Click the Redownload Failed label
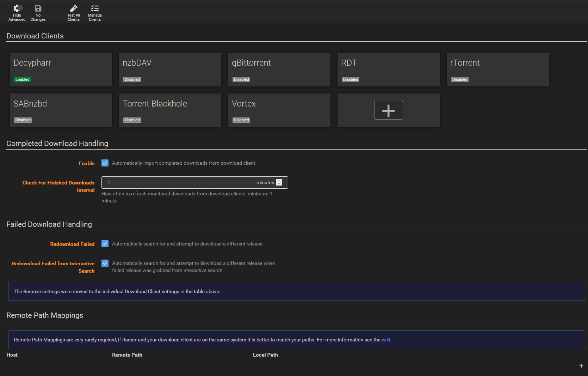588x376 pixels. coord(72,244)
